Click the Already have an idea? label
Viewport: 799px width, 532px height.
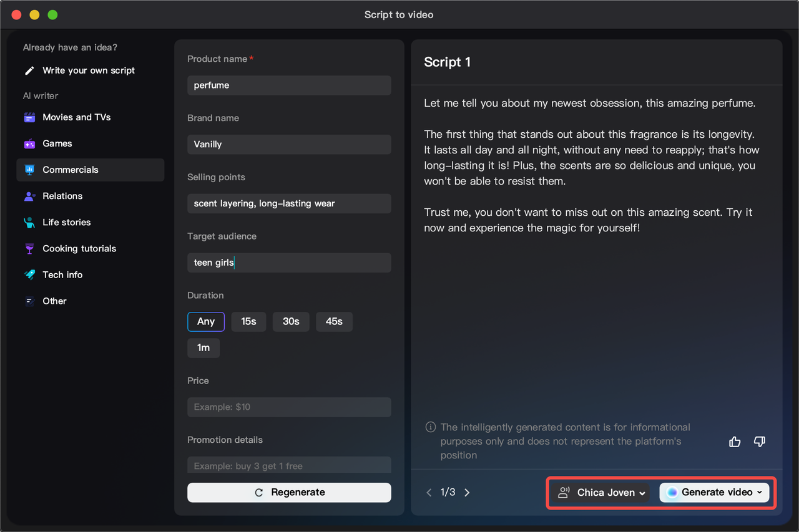[x=70, y=47]
